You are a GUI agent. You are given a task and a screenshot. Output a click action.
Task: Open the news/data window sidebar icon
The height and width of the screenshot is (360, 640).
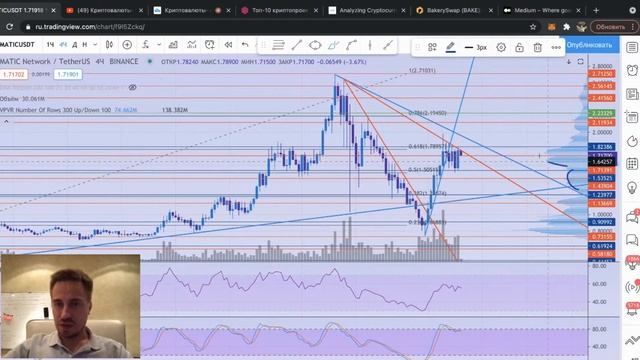click(x=632, y=94)
